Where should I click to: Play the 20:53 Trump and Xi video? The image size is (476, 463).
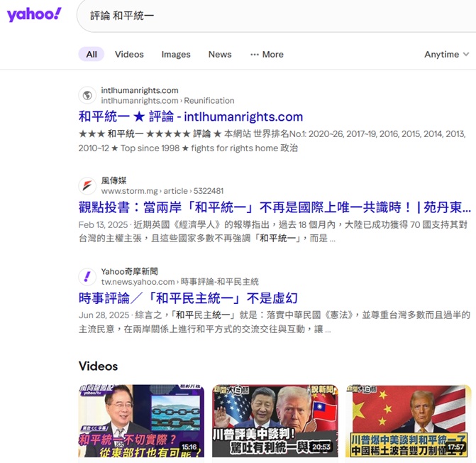[274, 421]
